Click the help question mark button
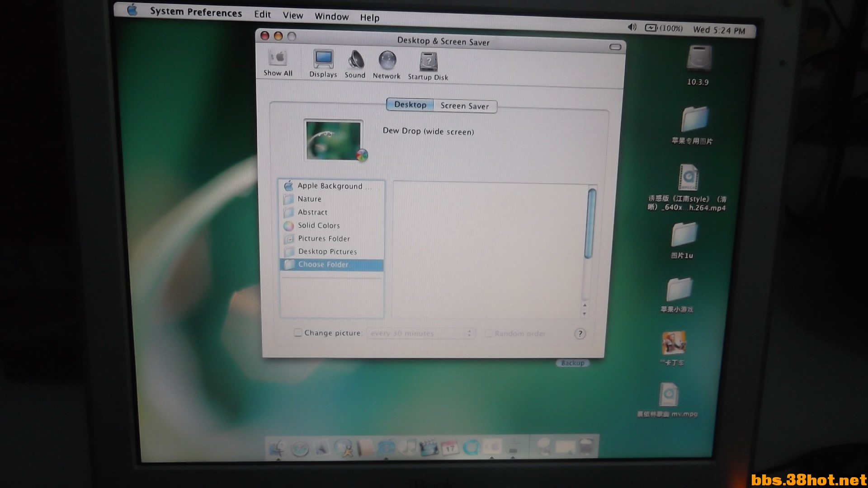The height and width of the screenshot is (488, 868). click(580, 334)
